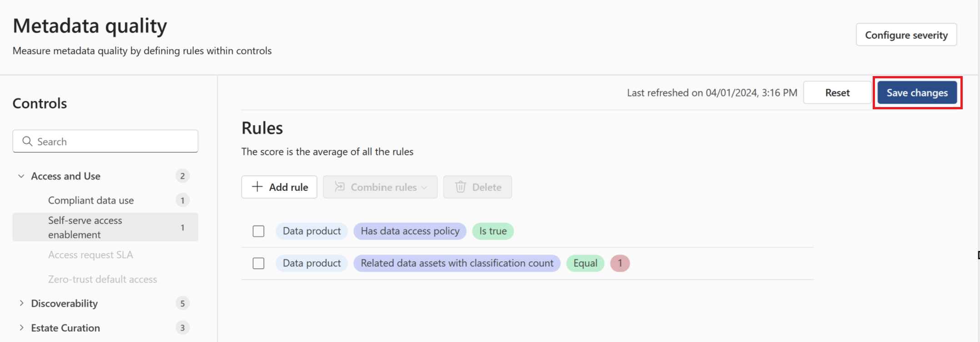
Task: Select Access request SLA control
Action: (x=90, y=255)
